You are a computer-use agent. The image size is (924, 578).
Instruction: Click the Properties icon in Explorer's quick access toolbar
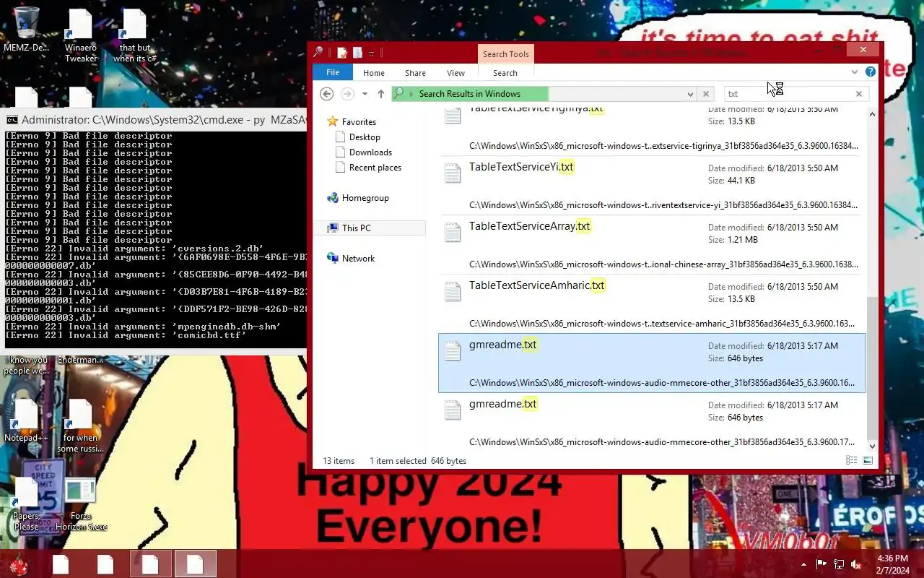click(x=342, y=53)
